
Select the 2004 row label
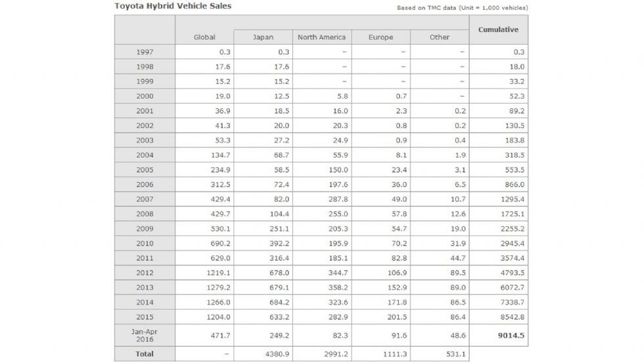(145, 155)
